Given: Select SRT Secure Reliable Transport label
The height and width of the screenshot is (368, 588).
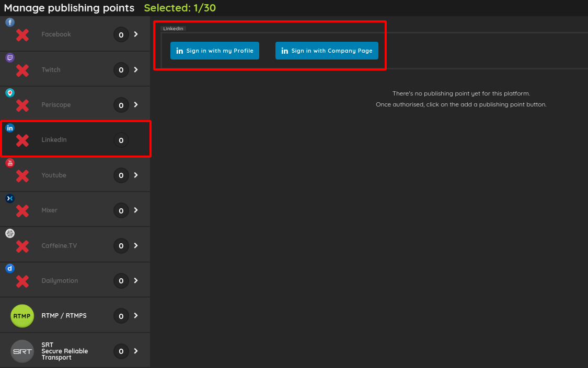Looking at the screenshot, I should click(64, 351).
